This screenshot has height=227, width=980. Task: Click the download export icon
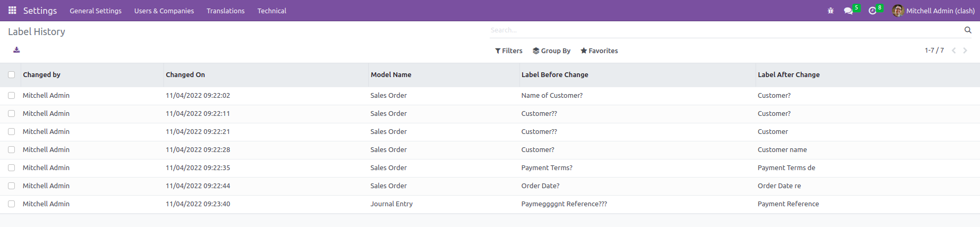point(16,50)
